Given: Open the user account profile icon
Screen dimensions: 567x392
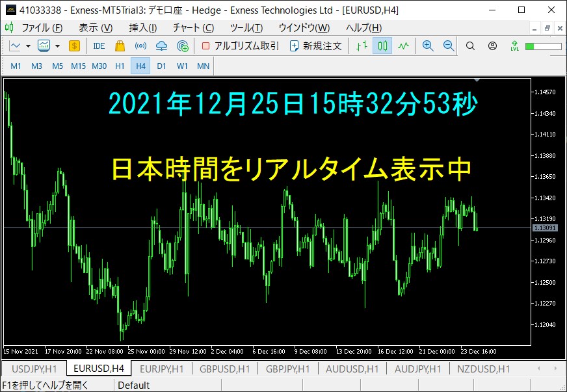Looking at the screenshot, I should point(492,46).
